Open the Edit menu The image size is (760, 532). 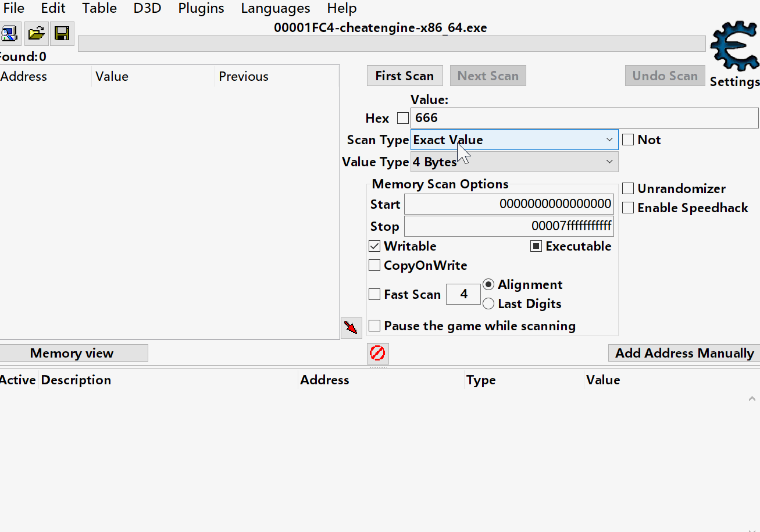(x=53, y=8)
